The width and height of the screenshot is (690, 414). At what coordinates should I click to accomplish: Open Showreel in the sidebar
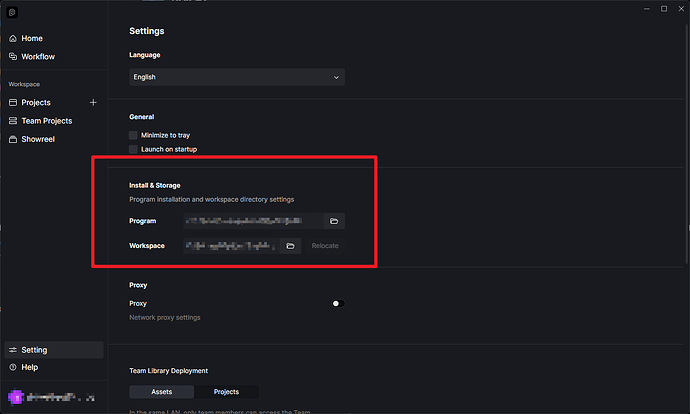(38, 139)
